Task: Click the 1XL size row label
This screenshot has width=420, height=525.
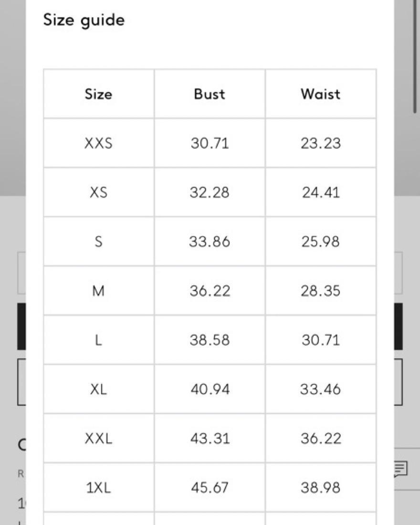Action: pos(99,487)
